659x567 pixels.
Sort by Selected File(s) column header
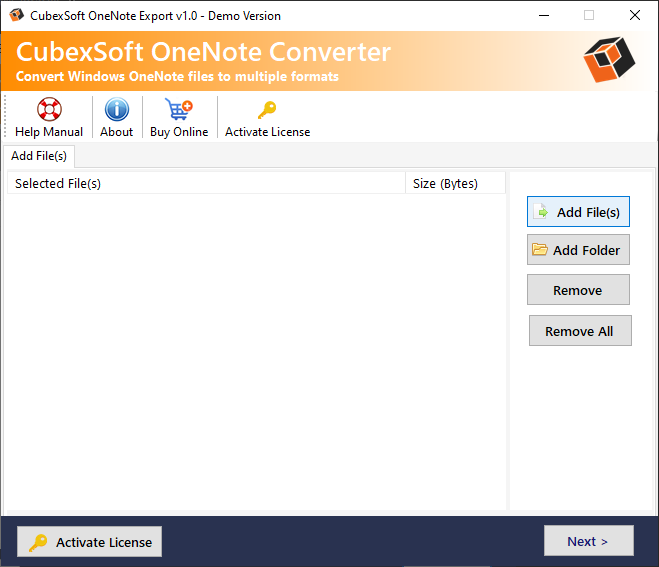click(x=206, y=183)
